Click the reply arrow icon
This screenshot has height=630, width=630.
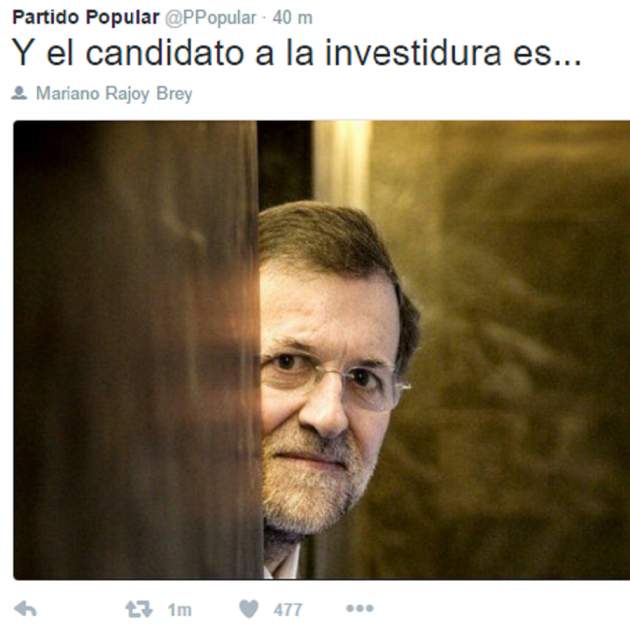click(25, 609)
